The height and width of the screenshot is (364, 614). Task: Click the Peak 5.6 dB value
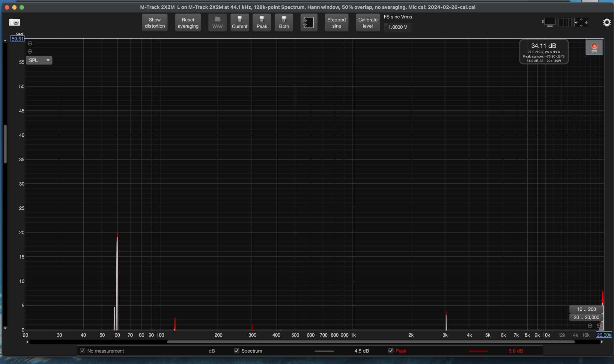[x=516, y=351]
